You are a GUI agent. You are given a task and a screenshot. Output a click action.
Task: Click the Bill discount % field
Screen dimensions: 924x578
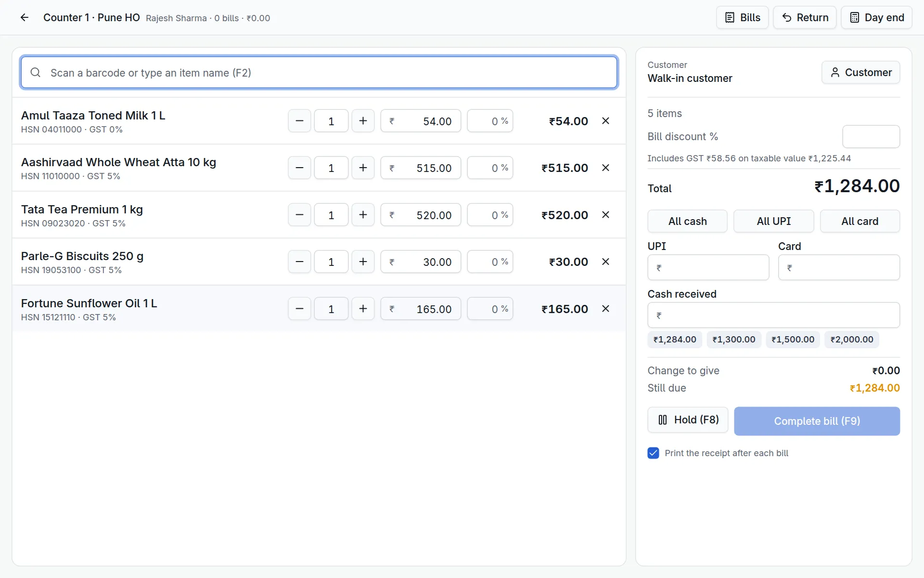pyautogui.click(x=871, y=137)
